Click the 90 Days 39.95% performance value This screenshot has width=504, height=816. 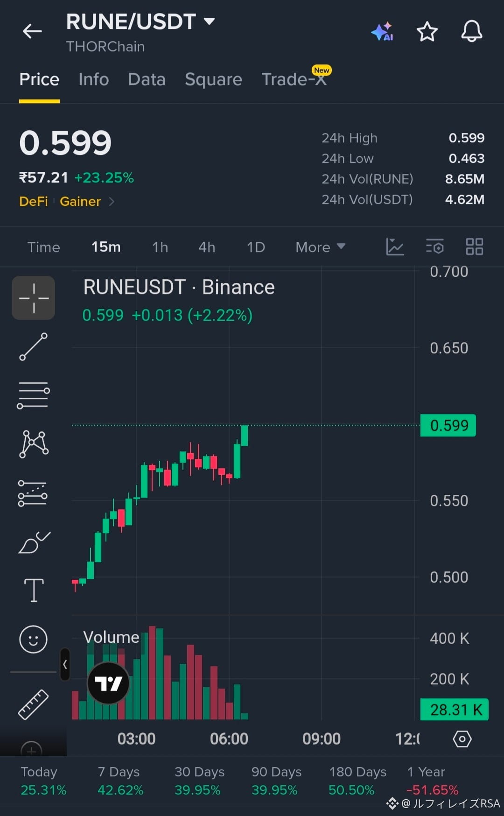pyautogui.click(x=274, y=790)
